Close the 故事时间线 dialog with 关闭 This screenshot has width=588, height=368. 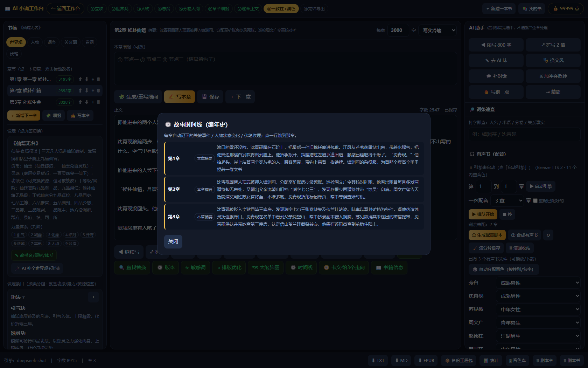coord(173,241)
